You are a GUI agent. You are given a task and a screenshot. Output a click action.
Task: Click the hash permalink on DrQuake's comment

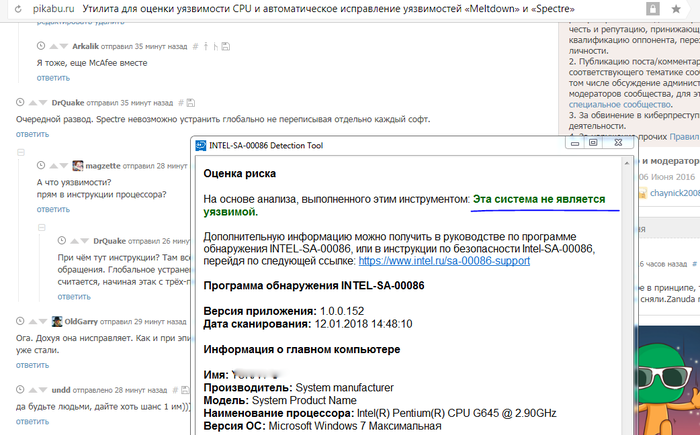tap(177, 103)
